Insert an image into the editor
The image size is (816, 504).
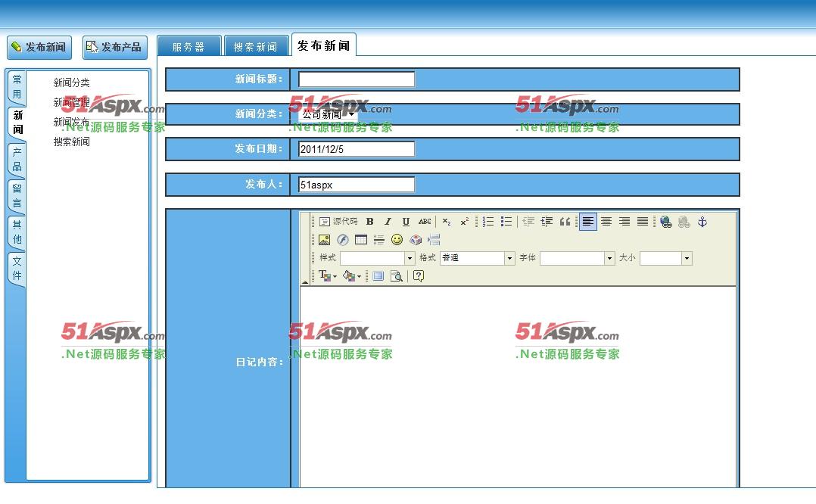coord(324,240)
